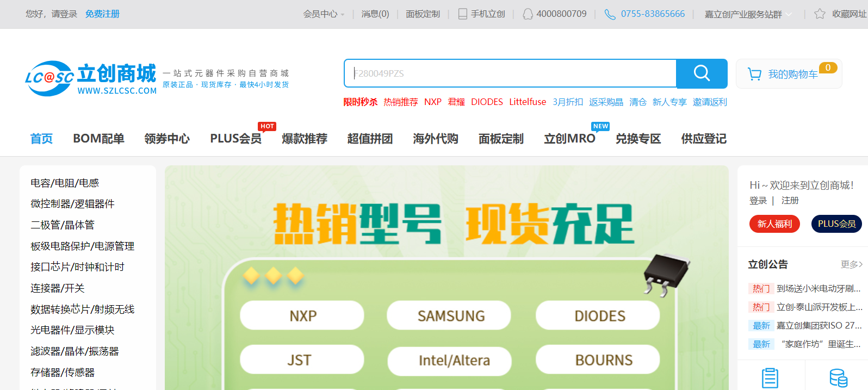Click the telephone icon beside 0755-83865666
The image size is (868, 390).
[610, 14]
